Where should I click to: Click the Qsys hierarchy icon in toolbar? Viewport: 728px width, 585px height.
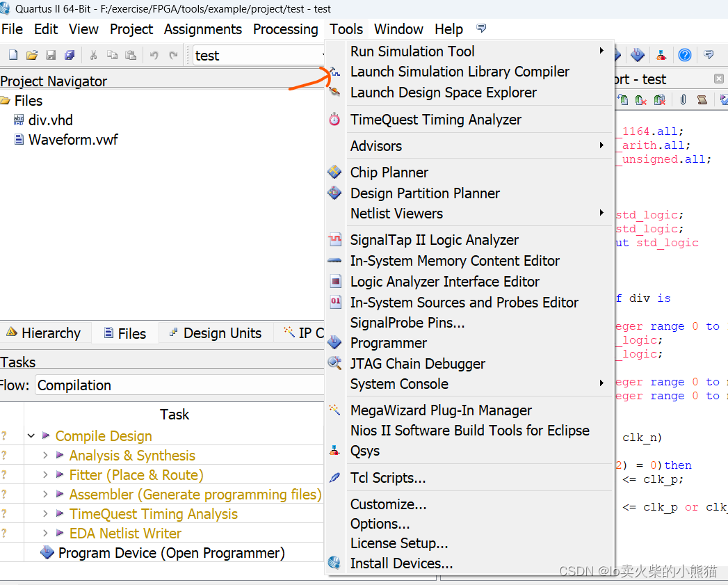[661, 55]
